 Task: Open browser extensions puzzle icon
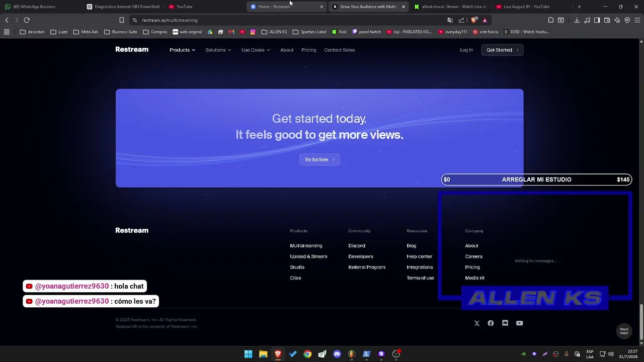(x=550, y=20)
